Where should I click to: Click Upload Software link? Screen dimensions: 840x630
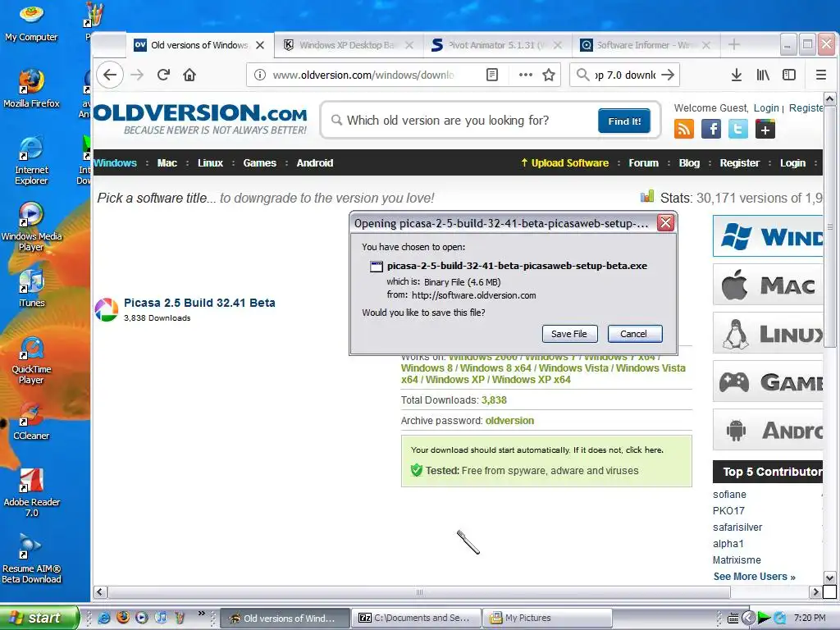564,163
